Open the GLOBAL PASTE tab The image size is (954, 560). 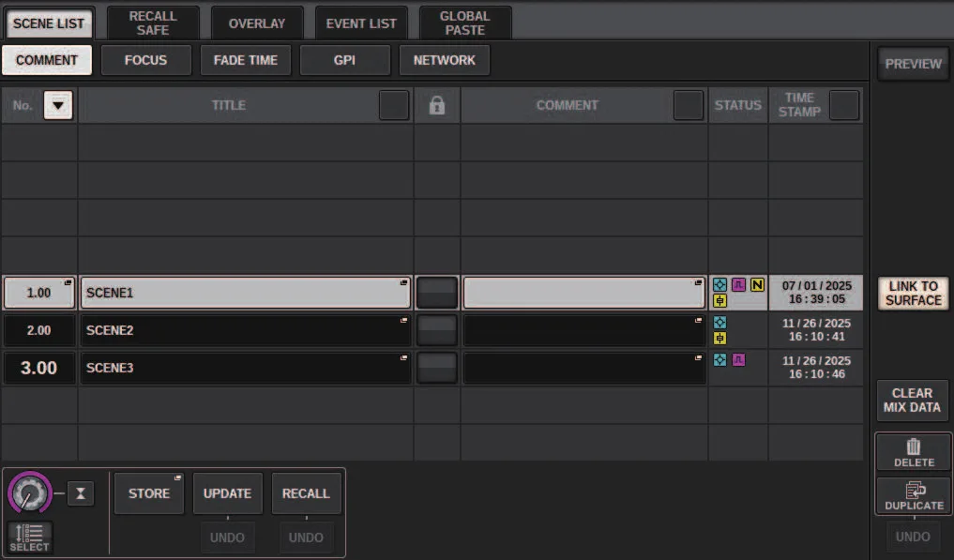[465, 23]
